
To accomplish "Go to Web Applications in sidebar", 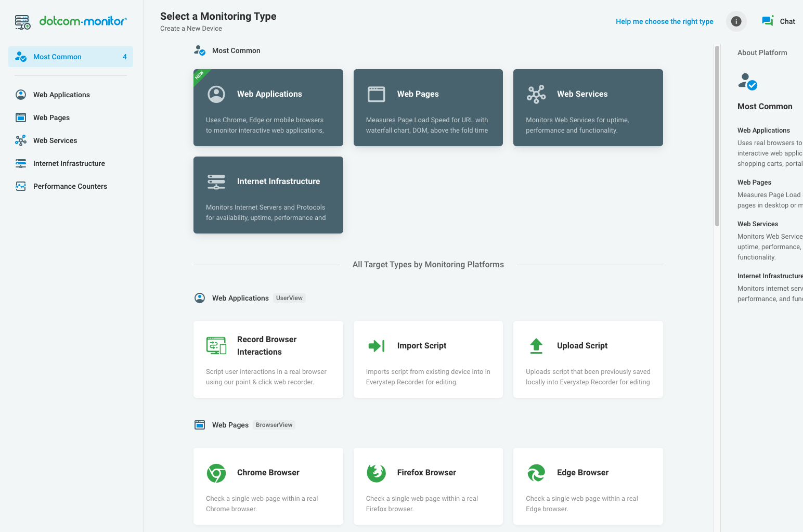I will (x=61, y=95).
